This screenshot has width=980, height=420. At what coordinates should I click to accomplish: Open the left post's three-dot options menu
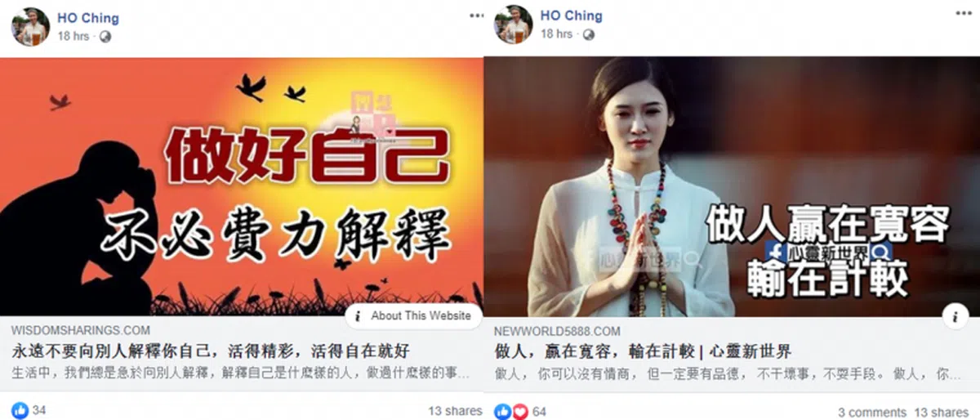coord(476,16)
